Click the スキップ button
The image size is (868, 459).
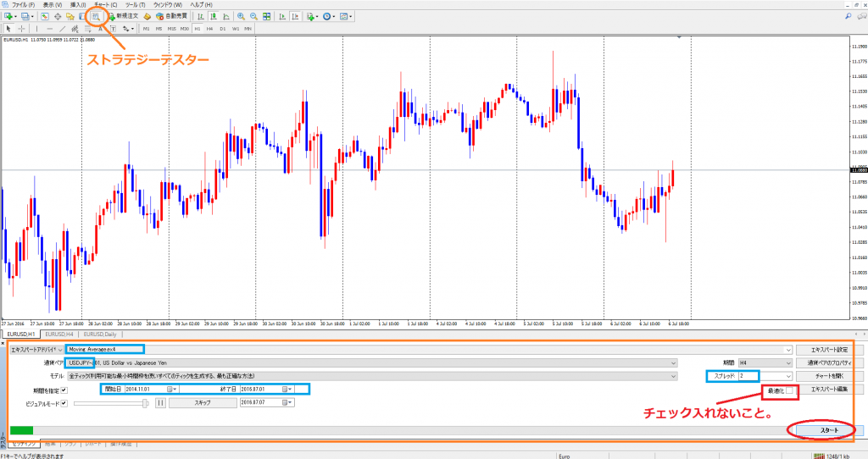click(x=203, y=403)
